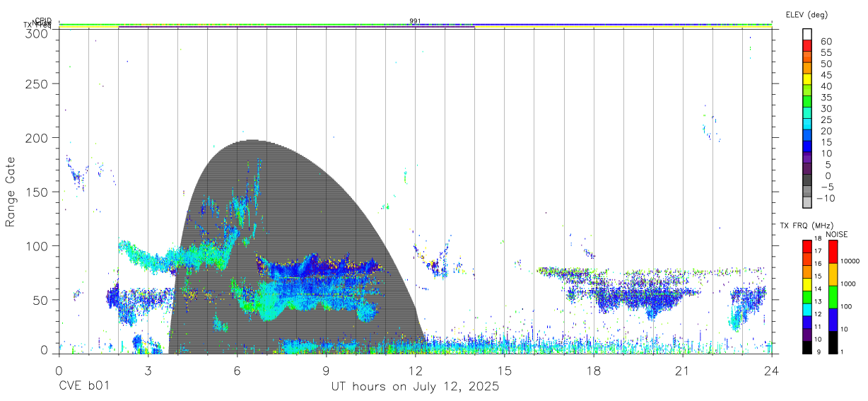Click the '12' tick on UT hours axis
The height and width of the screenshot is (401, 868).
[x=416, y=371]
